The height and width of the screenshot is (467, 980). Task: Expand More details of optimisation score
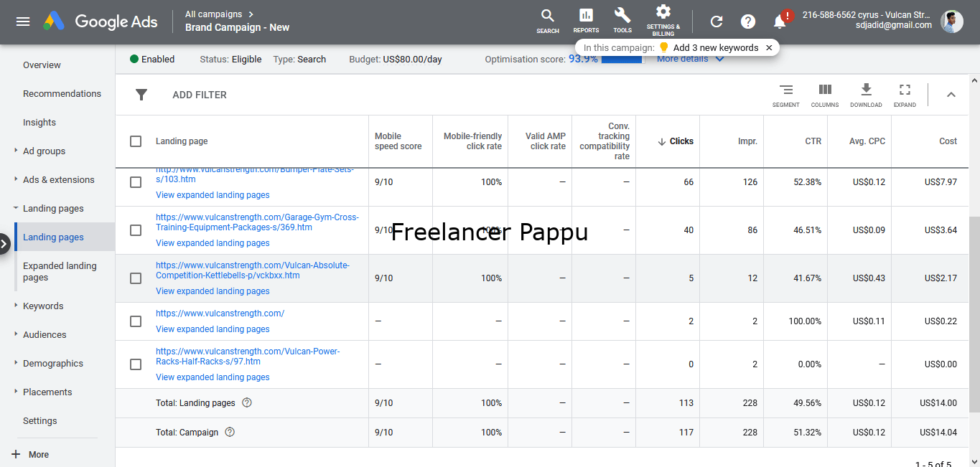tap(690, 60)
